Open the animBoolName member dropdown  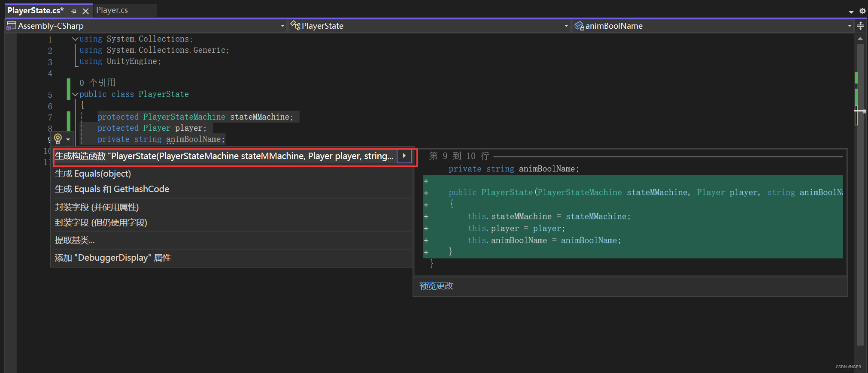849,26
